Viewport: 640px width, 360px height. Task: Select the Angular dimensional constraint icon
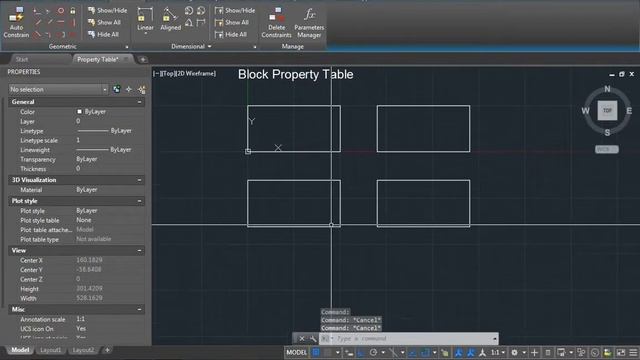point(189,23)
